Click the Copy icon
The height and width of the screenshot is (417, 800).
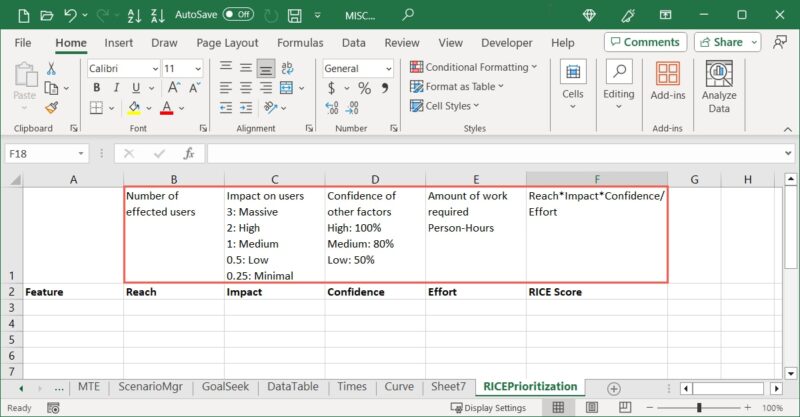click(51, 88)
